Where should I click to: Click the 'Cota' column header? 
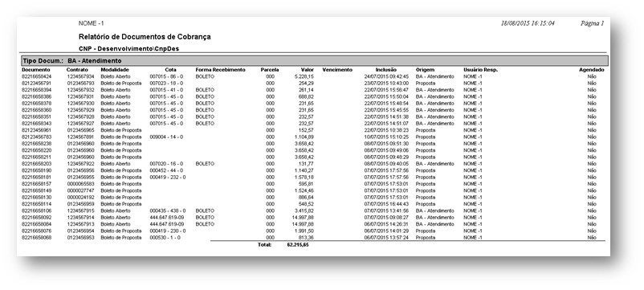pos(170,70)
